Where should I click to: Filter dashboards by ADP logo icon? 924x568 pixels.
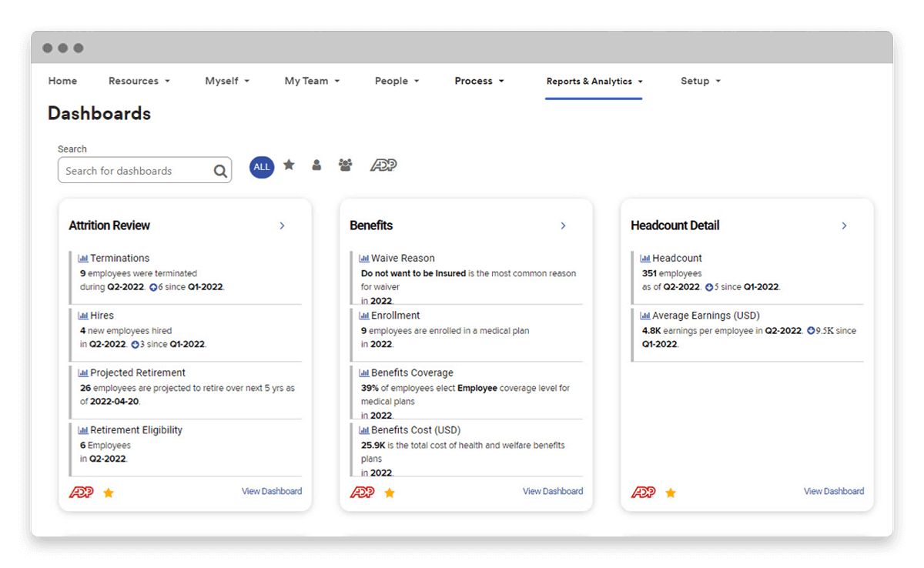click(x=383, y=165)
